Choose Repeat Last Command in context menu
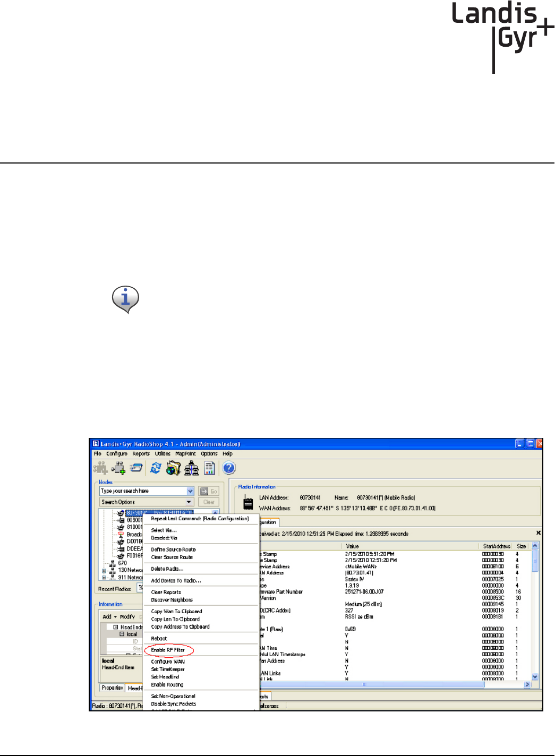 tap(200, 519)
